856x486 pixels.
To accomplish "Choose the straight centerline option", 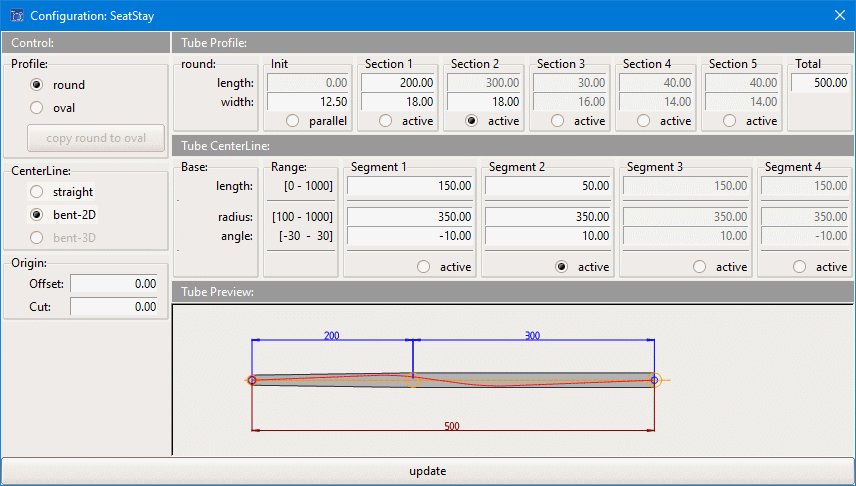I will coord(37,192).
